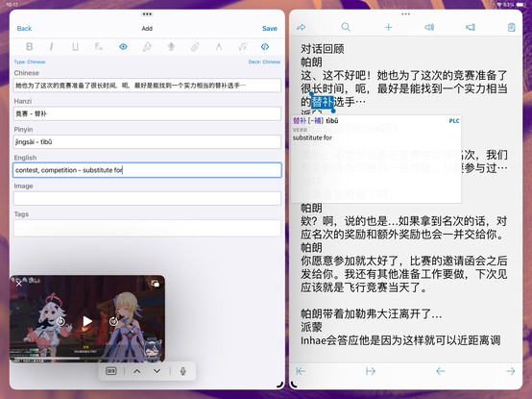
Task: Tap the highlighted 替补 word in text
Action: 323,102
